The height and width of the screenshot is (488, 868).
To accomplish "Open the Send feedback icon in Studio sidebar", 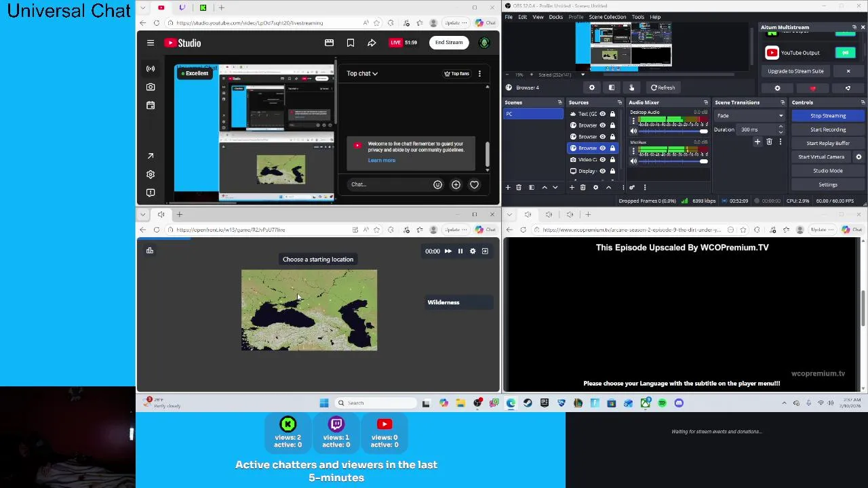I will click(x=151, y=192).
